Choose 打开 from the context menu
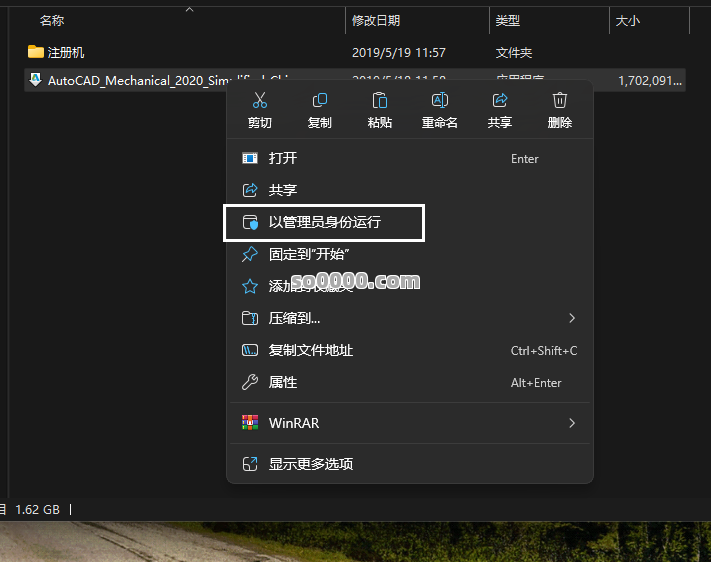Viewport: 711px width, 562px height. click(283, 158)
